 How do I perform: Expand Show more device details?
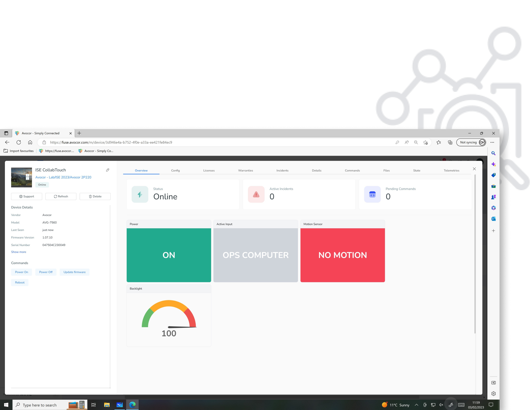pos(18,252)
